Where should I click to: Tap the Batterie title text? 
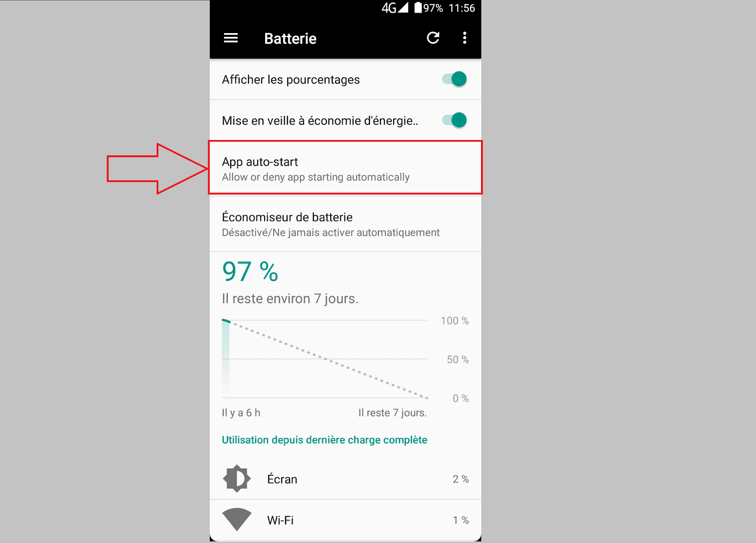coord(290,38)
